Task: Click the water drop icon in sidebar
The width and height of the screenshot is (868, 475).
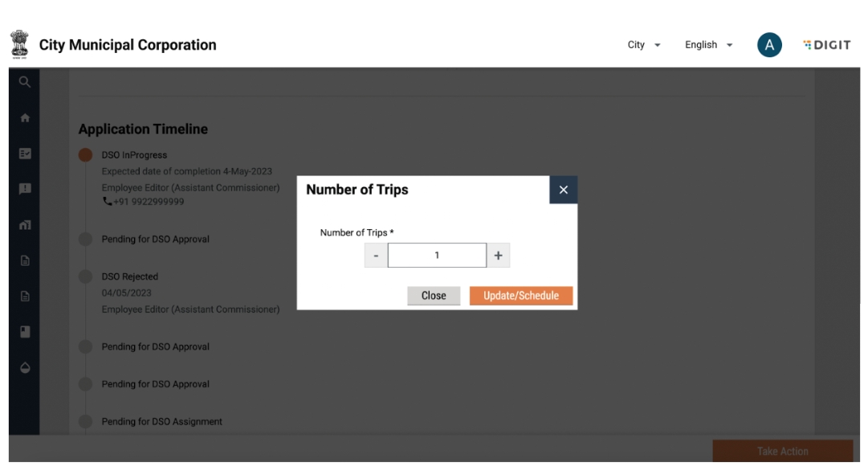Action: pos(24,367)
